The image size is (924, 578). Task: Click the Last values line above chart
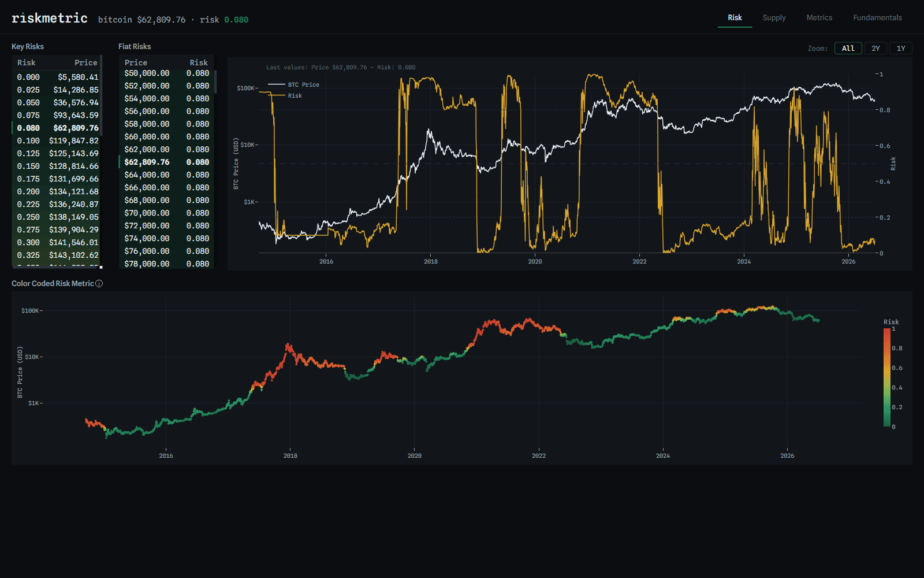tap(341, 68)
